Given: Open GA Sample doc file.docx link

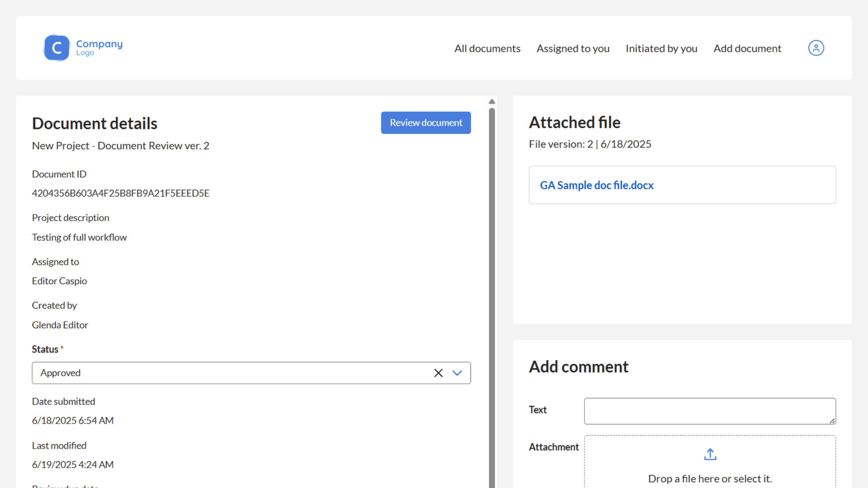Looking at the screenshot, I should (x=596, y=185).
